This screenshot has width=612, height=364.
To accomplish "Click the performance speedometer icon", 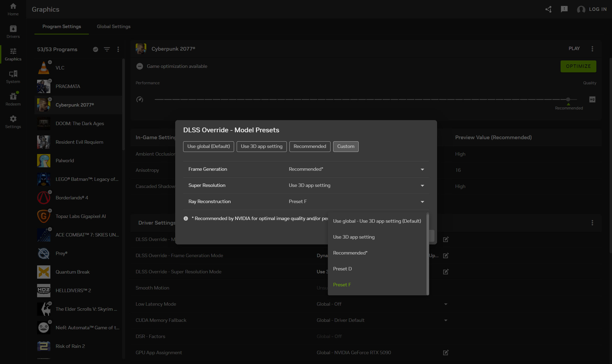I will 140,99.
